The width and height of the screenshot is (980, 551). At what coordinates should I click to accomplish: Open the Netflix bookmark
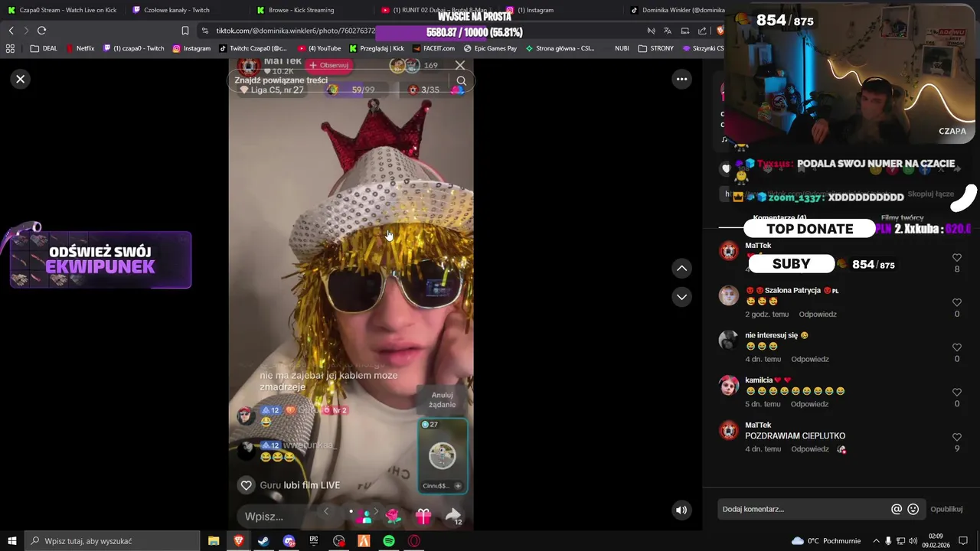coord(80,48)
